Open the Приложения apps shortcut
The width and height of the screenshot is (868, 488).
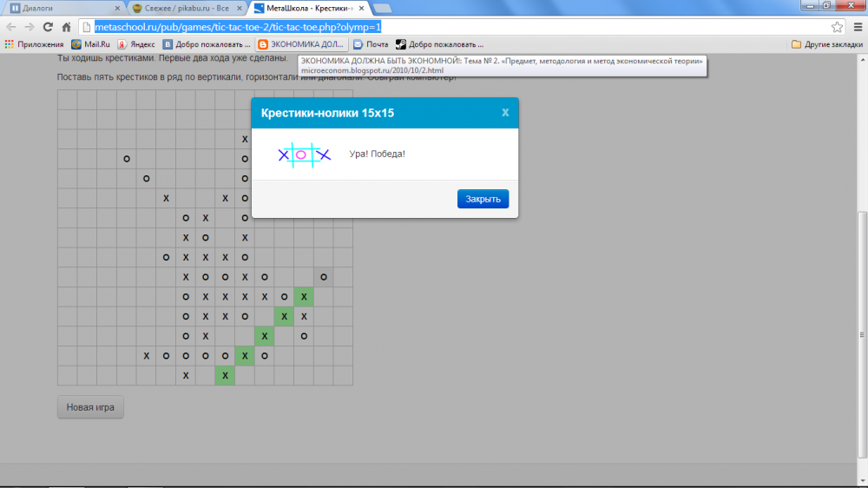35,44
